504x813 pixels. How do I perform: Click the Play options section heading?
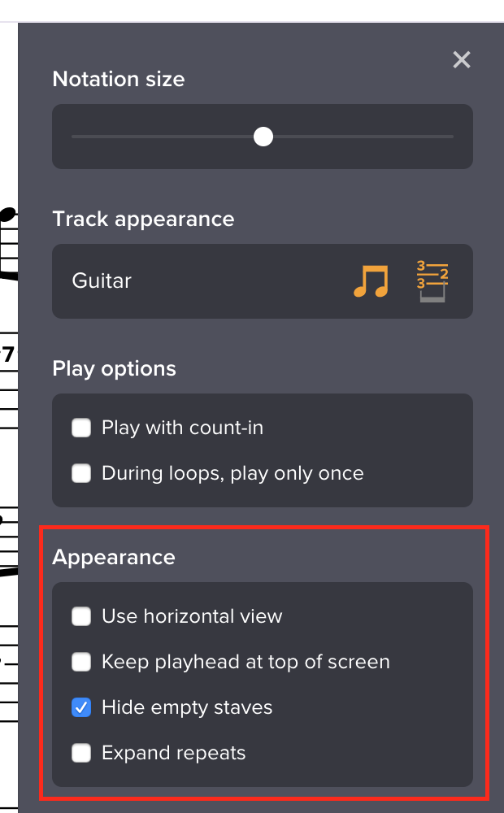point(113,368)
